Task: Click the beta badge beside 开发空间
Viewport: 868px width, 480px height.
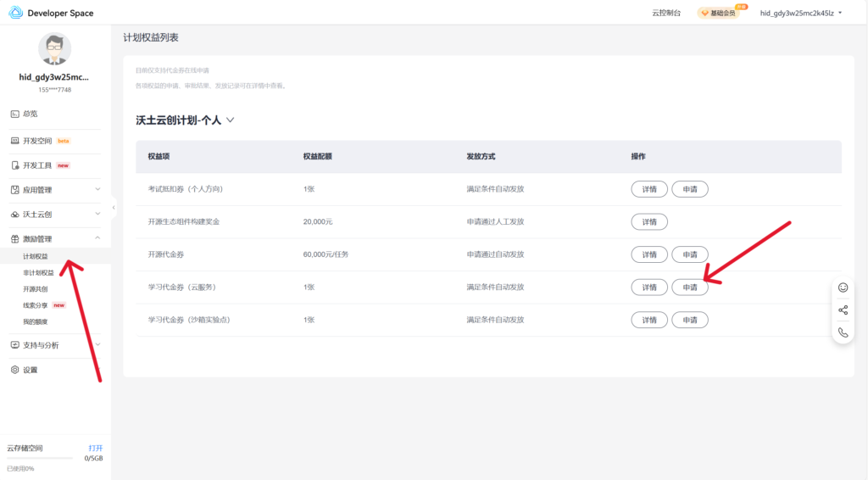Action: coord(63,141)
